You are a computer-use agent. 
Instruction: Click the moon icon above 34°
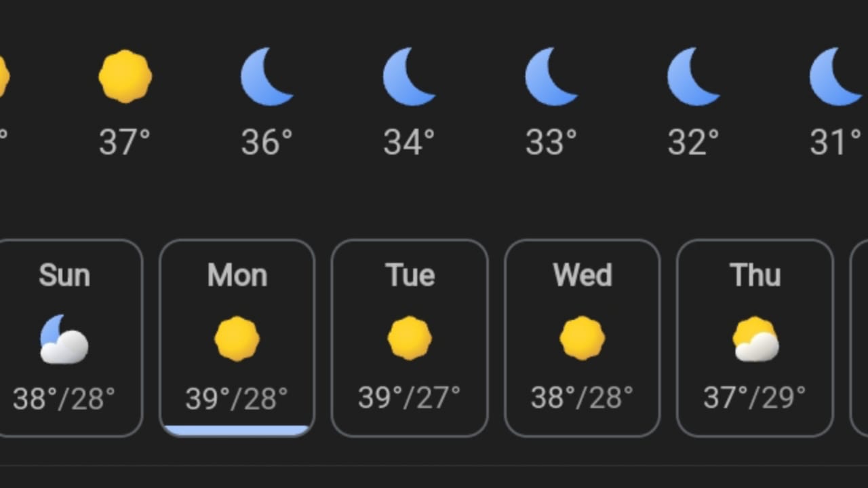[409, 76]
